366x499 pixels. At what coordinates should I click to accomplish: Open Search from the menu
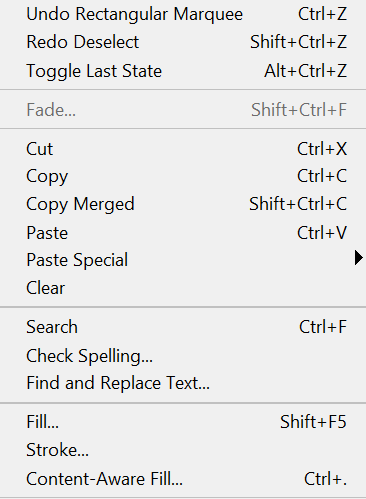[183, 327]
